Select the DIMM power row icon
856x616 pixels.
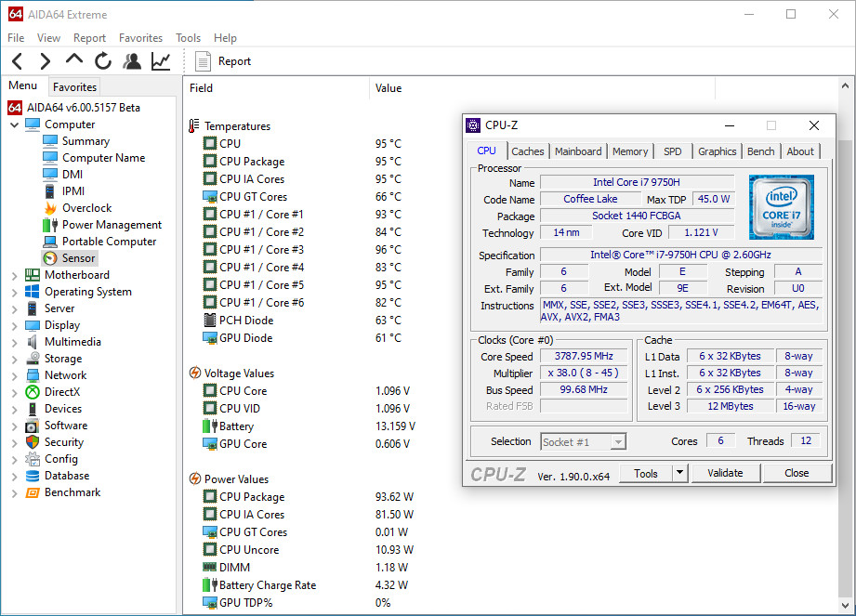coord(210,568)
